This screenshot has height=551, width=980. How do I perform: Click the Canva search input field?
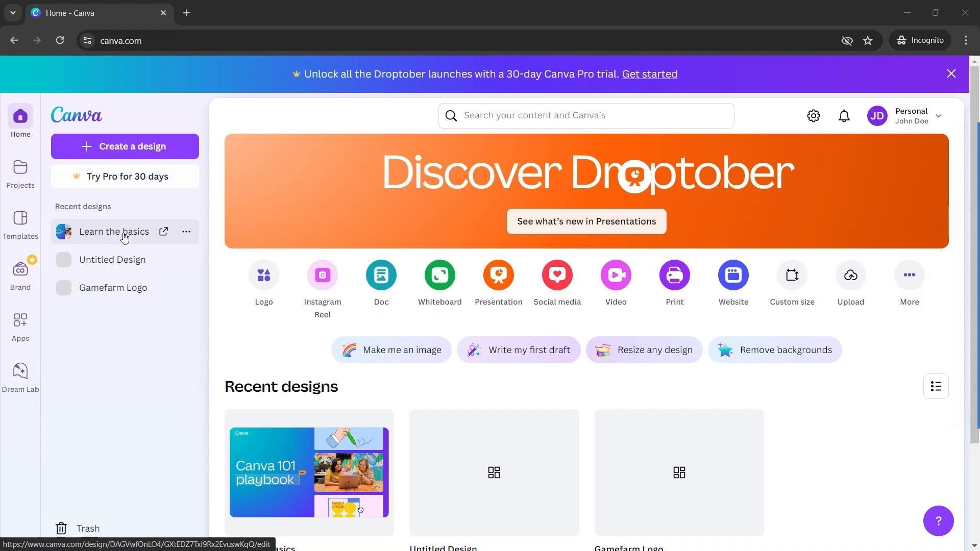[x=592, y=116]
